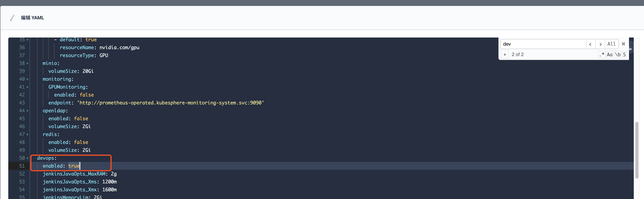
Task: Toggle replace mode with plus button
Action: tap(505, 54)
